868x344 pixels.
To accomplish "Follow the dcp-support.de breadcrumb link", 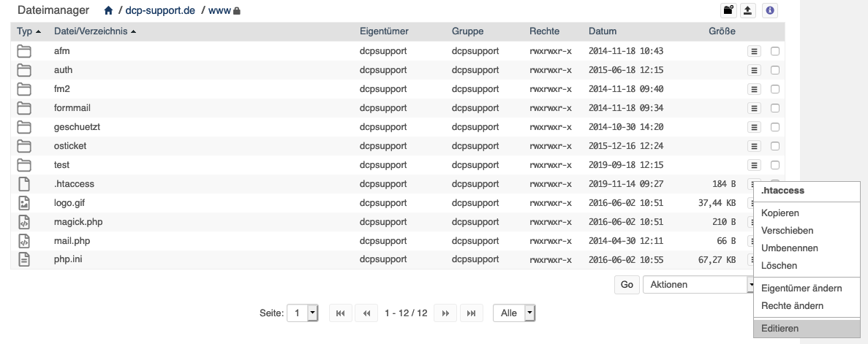I will (160, 10).
